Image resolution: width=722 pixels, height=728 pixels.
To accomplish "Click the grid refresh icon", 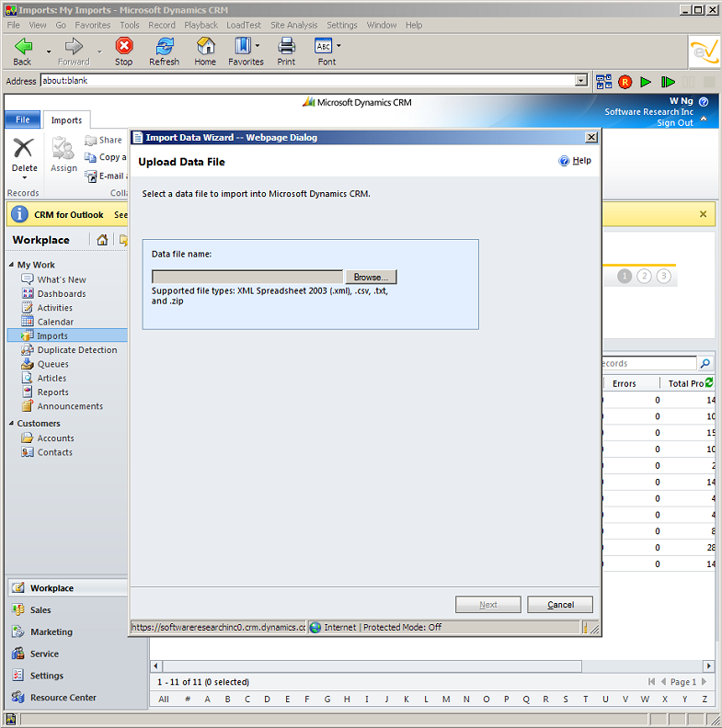I will point(709,382).
